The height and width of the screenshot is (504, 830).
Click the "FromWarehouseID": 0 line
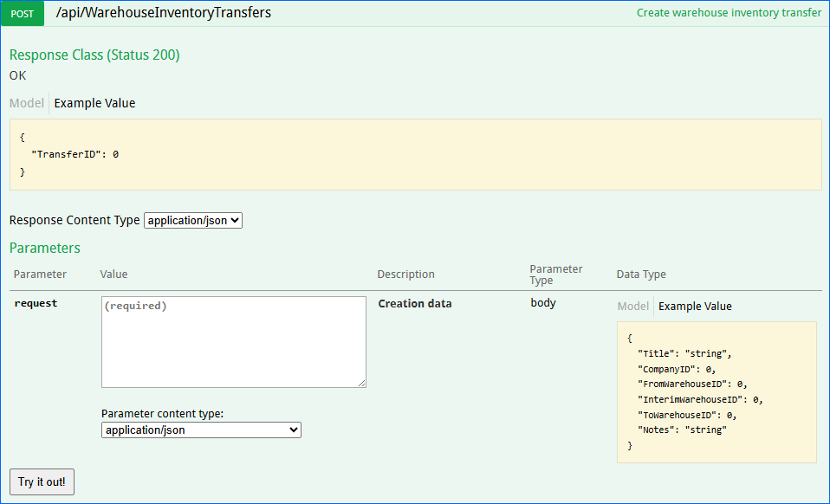[x=692, y=384]
